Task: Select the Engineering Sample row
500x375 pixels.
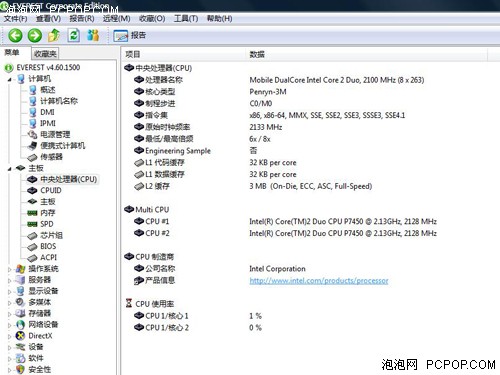Action: 195,151
